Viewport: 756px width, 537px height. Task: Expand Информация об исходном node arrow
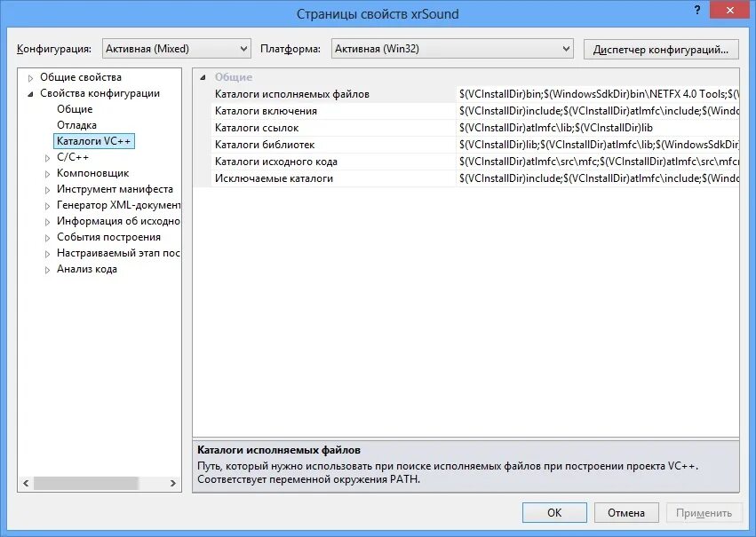(47, 222)
